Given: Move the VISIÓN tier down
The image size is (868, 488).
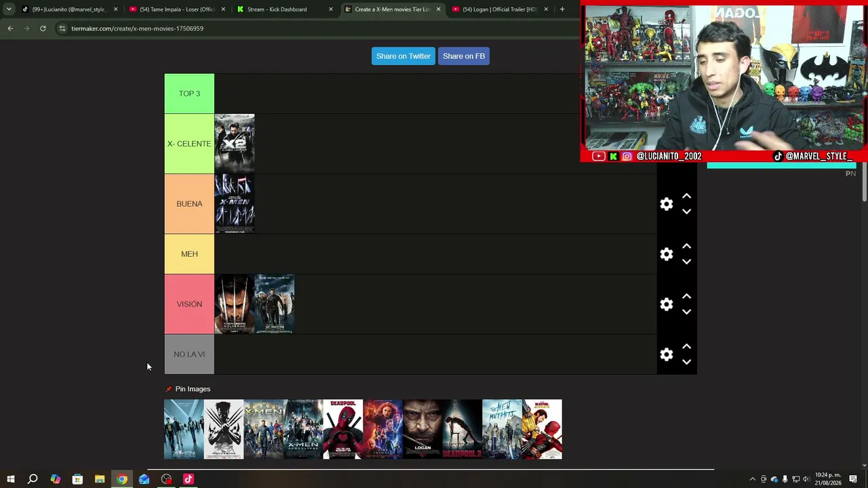Looking at the screenshot, I should tap(686, 312).
